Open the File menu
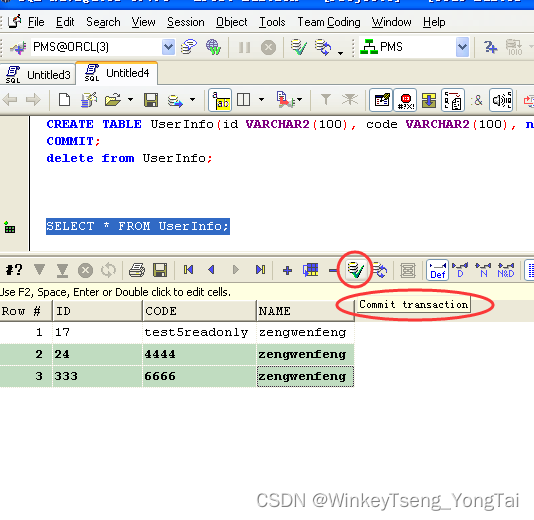This screenshot has width=534, height=520. click(x=36, y=22)
